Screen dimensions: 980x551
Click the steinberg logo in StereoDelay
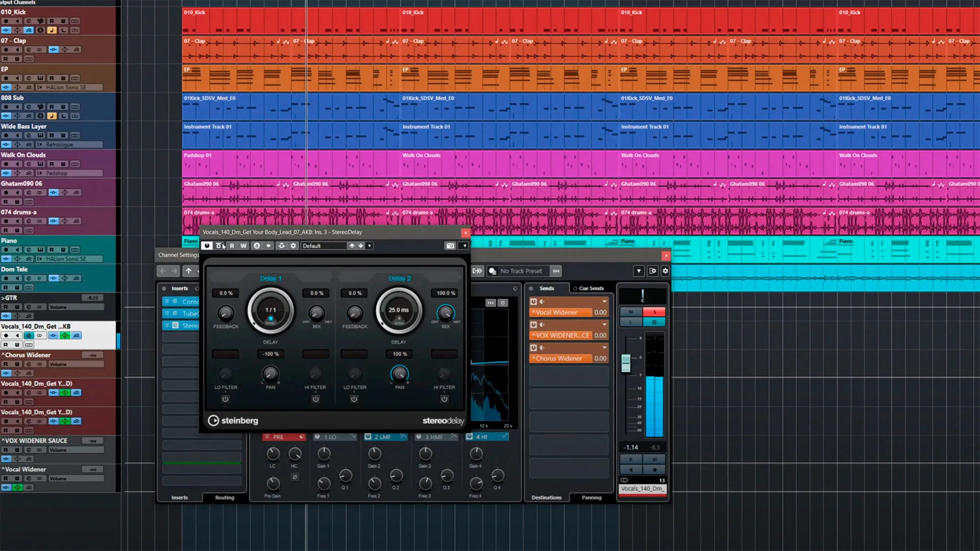(x=233, y=421)
